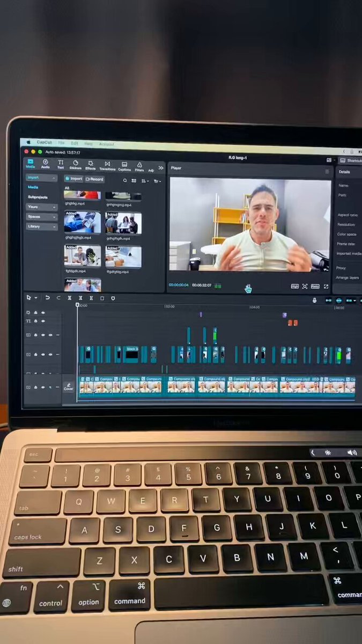The image size is (362, 644).
Task: Open the Media tab in CapCut
Action: click(30, 164)
